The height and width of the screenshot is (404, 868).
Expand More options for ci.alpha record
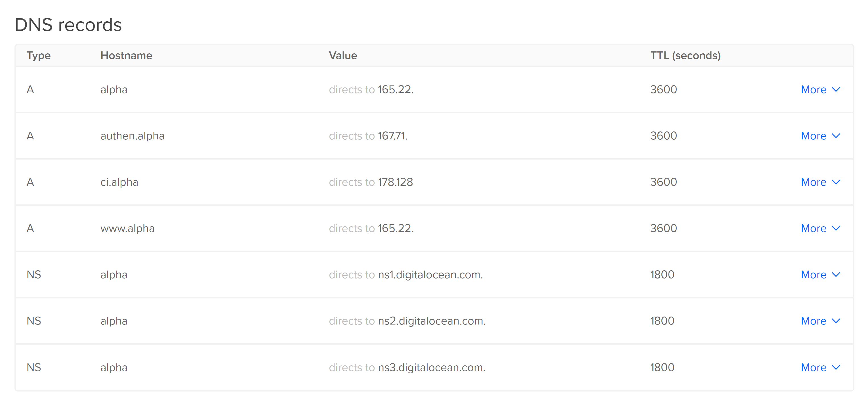[x=820, y=182]
